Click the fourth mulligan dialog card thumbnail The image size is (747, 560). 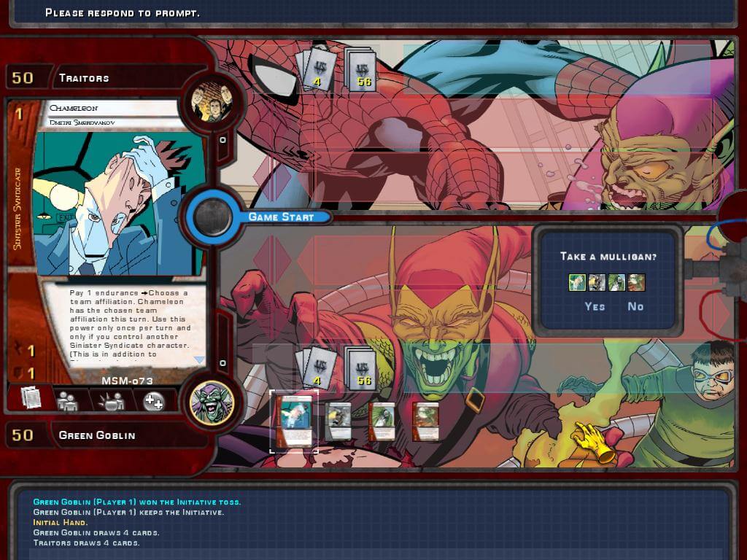[x=636, y=282]
